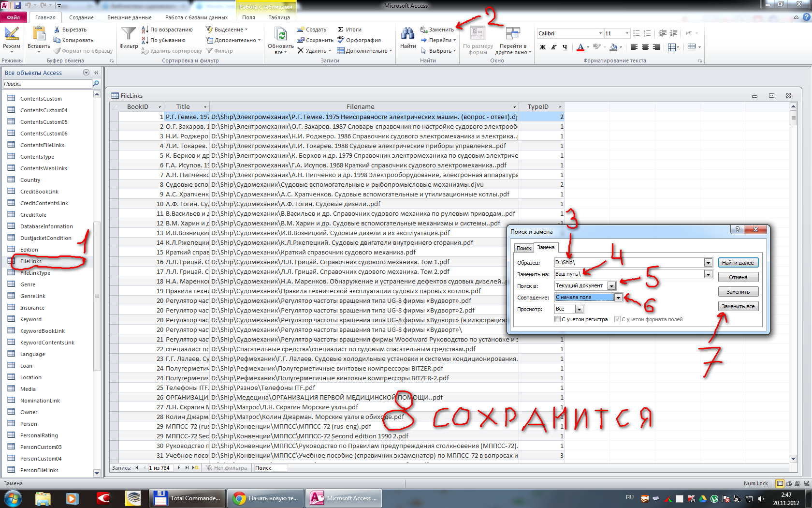Click Нет фильтра toggle in record bar
Viewport: 812px width, 508px height.
pyautogui.click(x=226, y=468)
